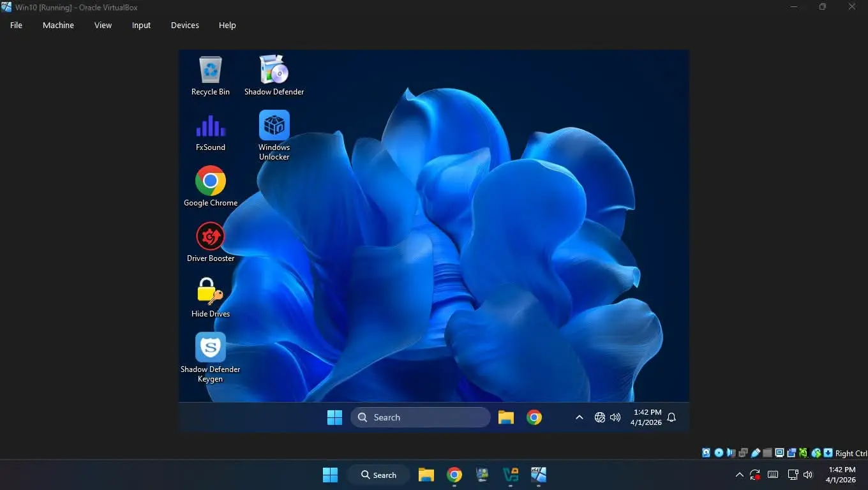Select the Windows Unlocker desktop icon
This screenshot has height=490, width=868.
click(274, 135)
